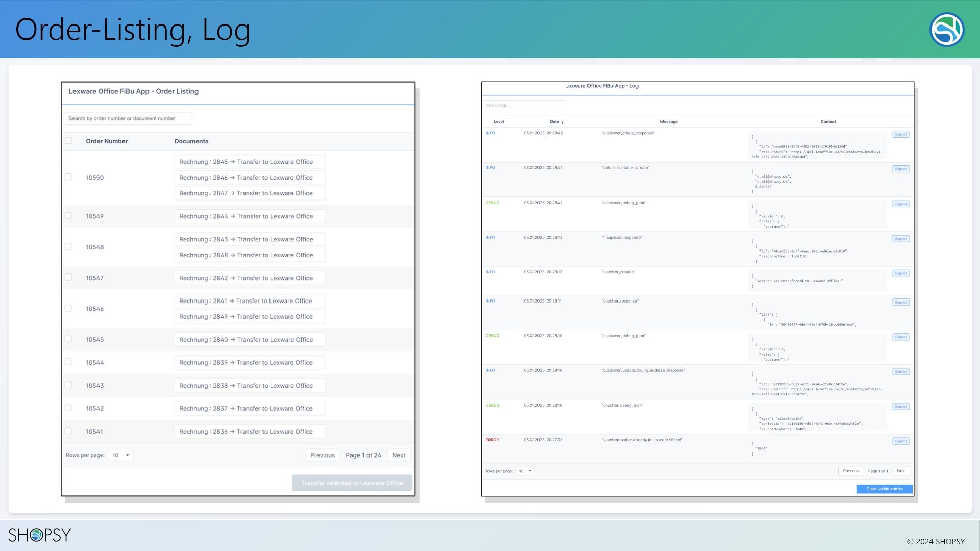Transfer Rechnung 2844 to Lexware Office
The image size is (980, 551).
click(250, 216)
